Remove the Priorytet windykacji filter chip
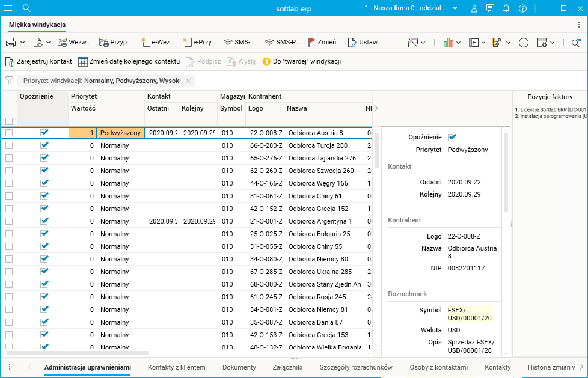Viewport: 588px width, 378px height. pyautogui.click(x=188, y=81)
